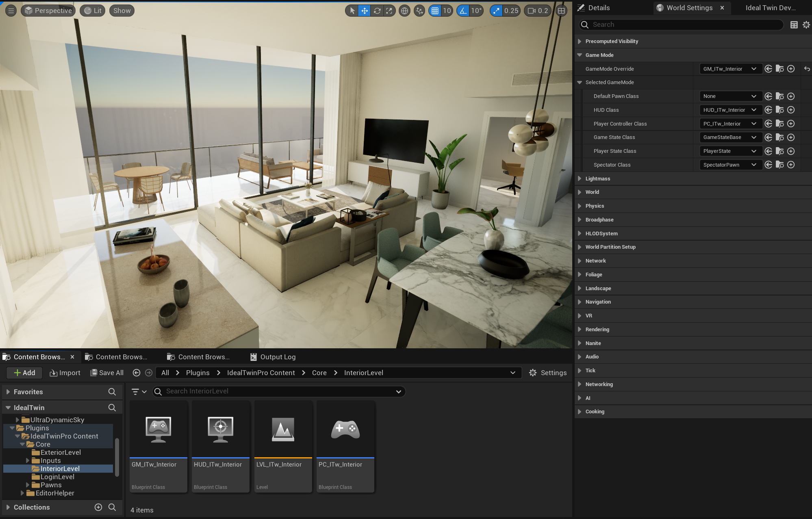Toggle rotation angle snapping

click(x=463, y=11)
